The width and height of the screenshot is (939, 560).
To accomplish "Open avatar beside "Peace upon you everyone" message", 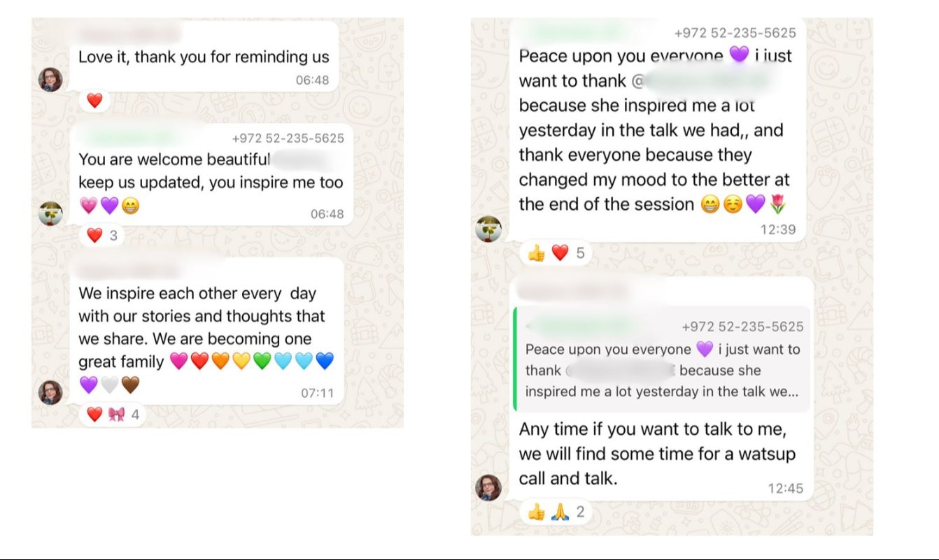I will click(x=488, y=229).
